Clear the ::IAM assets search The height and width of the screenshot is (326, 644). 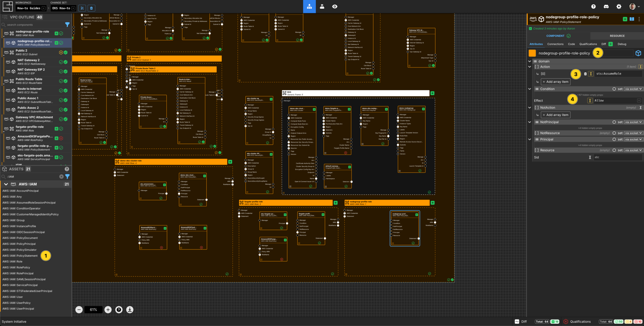(61, 176)
